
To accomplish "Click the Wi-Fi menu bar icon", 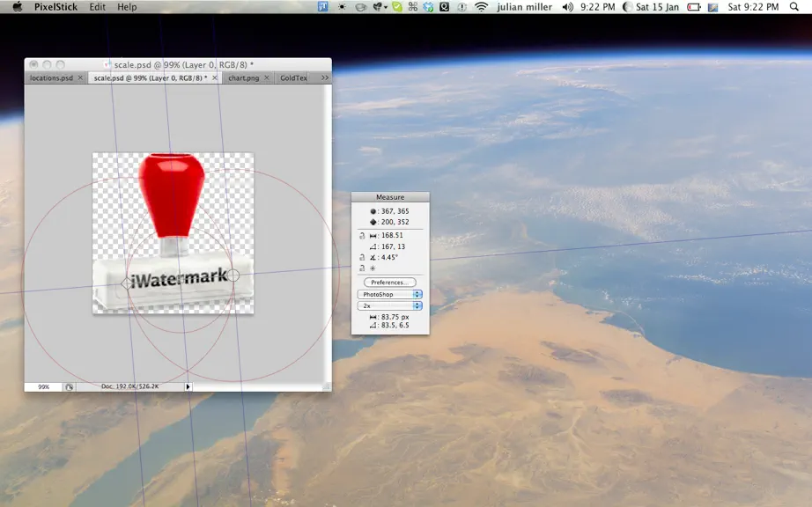I will click(481, 7).
